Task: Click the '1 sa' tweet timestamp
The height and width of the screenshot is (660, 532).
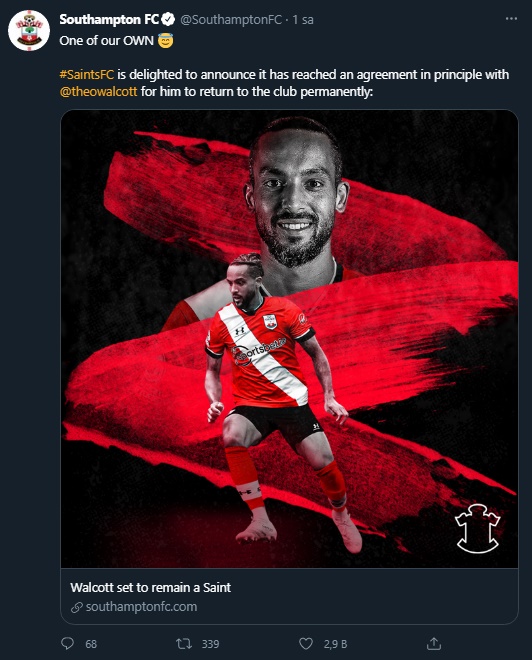Action: click(x=303, y=20)
